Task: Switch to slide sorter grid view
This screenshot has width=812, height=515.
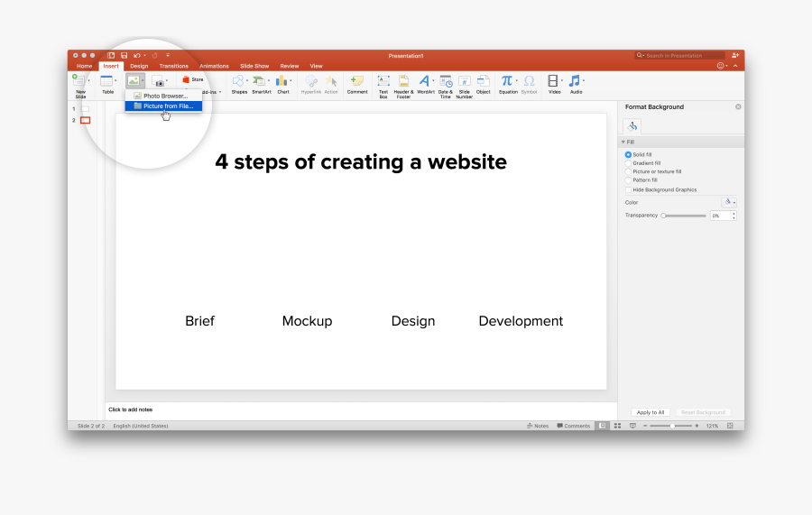Action: tap(617, 426)
